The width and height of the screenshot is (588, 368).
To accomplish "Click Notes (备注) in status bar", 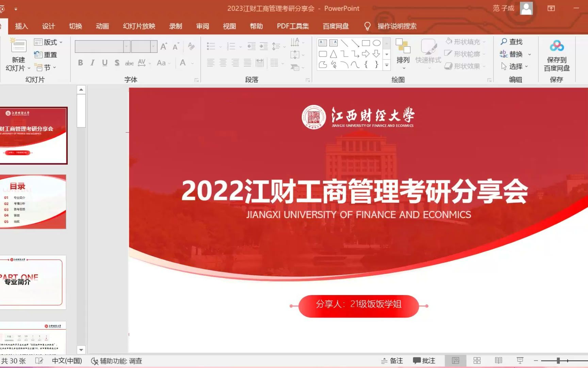I will 392,361.
